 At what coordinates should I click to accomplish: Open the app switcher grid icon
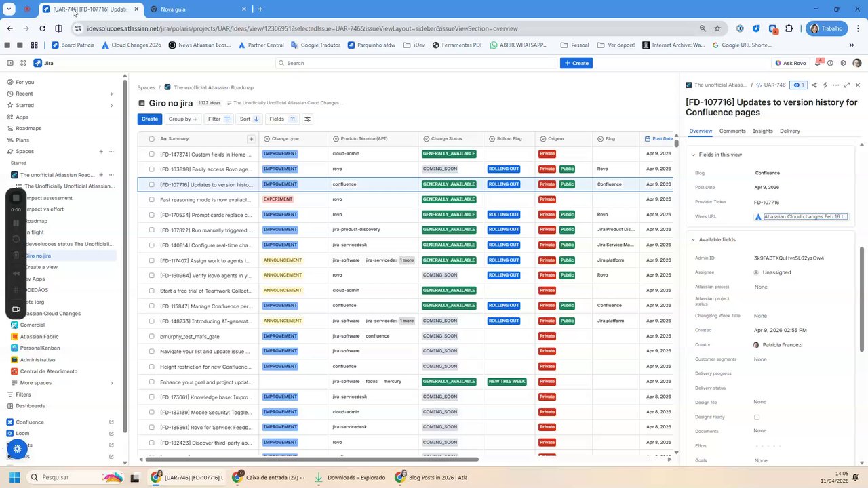click(23, 63)
